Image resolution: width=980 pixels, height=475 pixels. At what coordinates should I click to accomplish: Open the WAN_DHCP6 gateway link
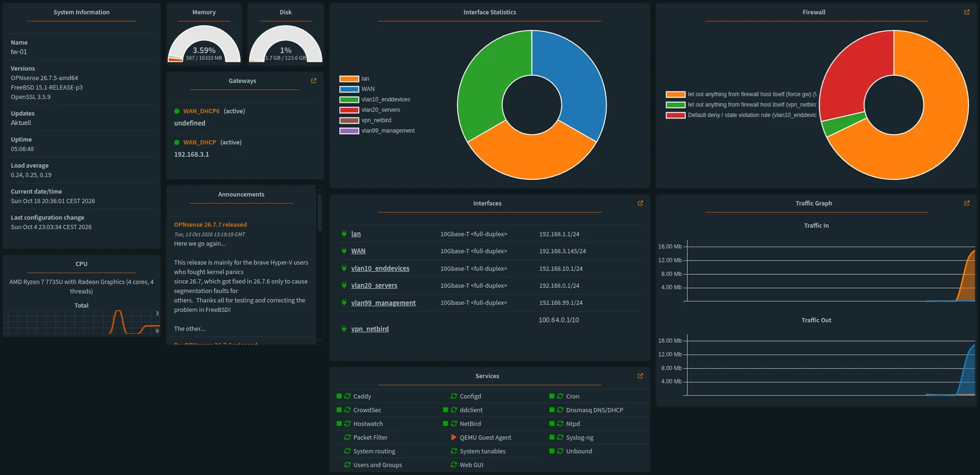[x=201, y=111]
